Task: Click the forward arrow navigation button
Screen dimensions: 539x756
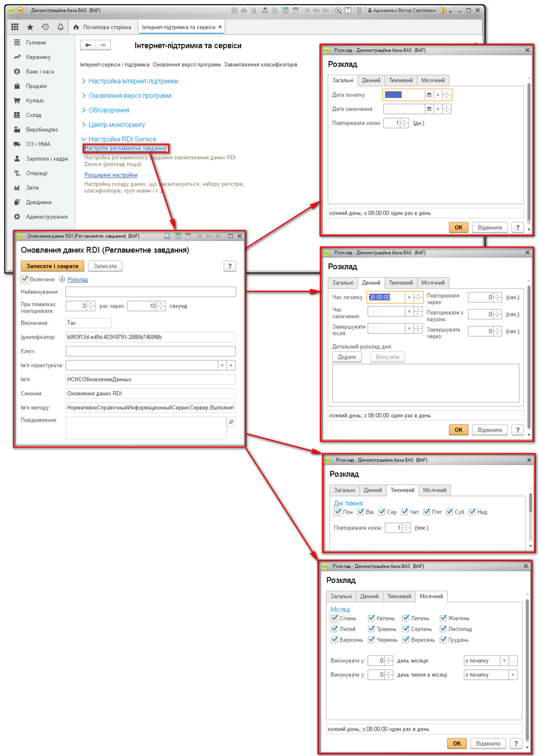Action: pos(103,45)
